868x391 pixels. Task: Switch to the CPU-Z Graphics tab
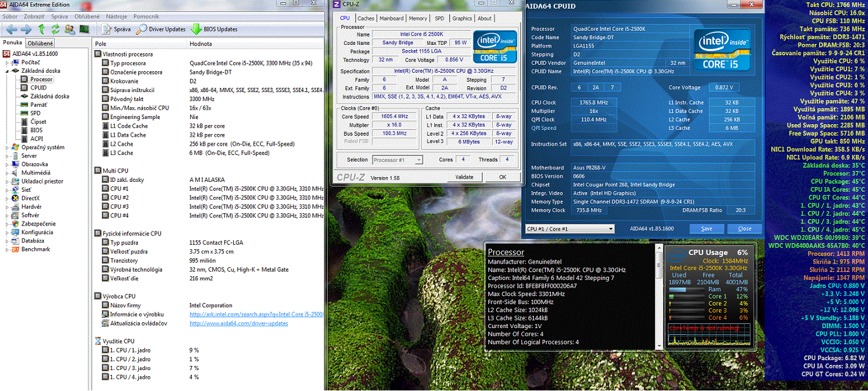pyautogui.click(x=462, y=19)
